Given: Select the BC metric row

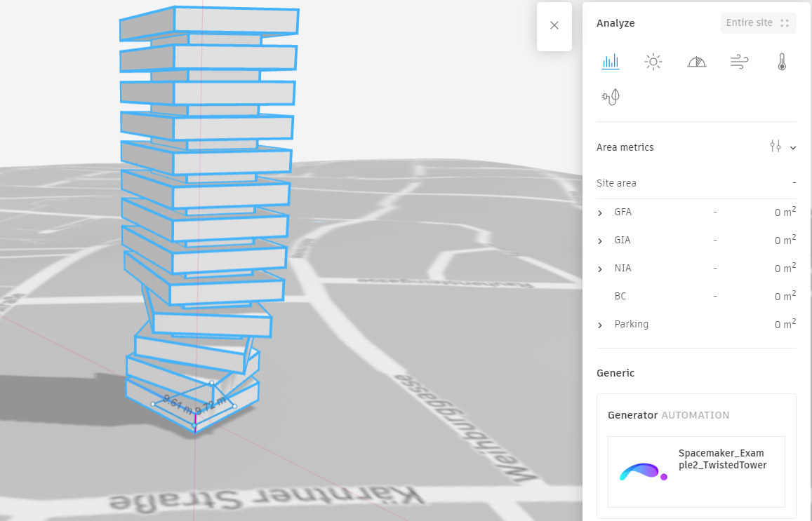Looking at the screenshot, I should (x=620, y=296).
